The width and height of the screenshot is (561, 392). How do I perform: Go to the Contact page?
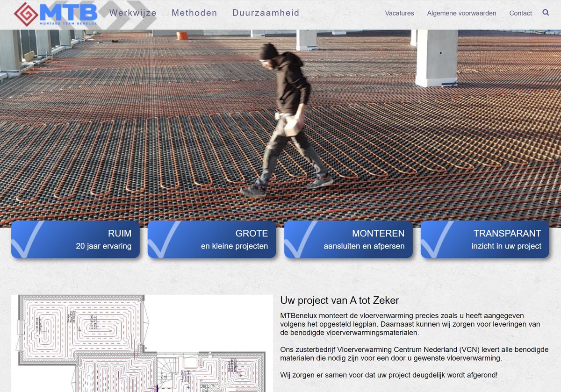(x=520, y=13)
